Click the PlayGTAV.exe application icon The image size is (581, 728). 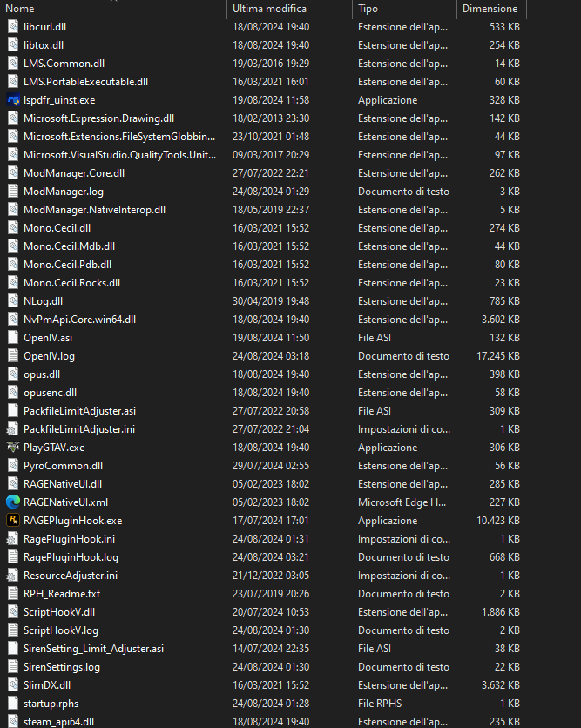pos(13,447)
